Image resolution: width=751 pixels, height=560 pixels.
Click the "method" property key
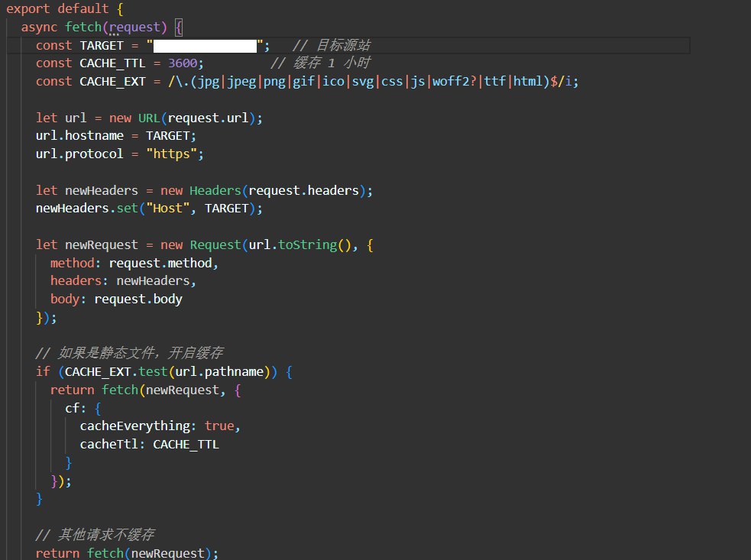pos(72,264)
